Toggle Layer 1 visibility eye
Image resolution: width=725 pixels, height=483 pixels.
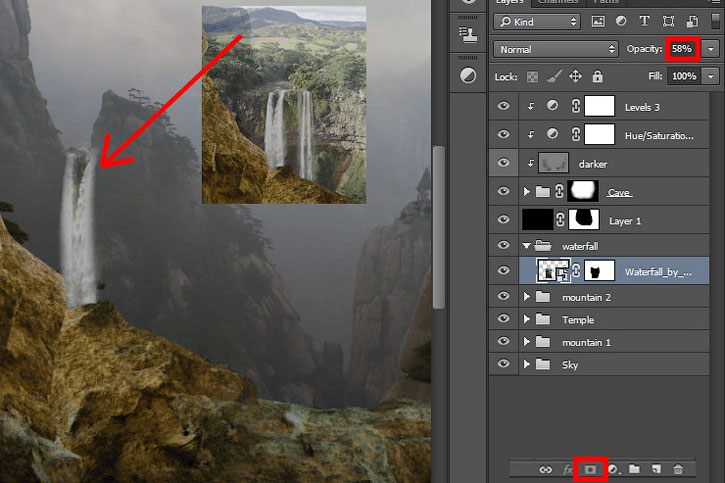click(504, 220)
